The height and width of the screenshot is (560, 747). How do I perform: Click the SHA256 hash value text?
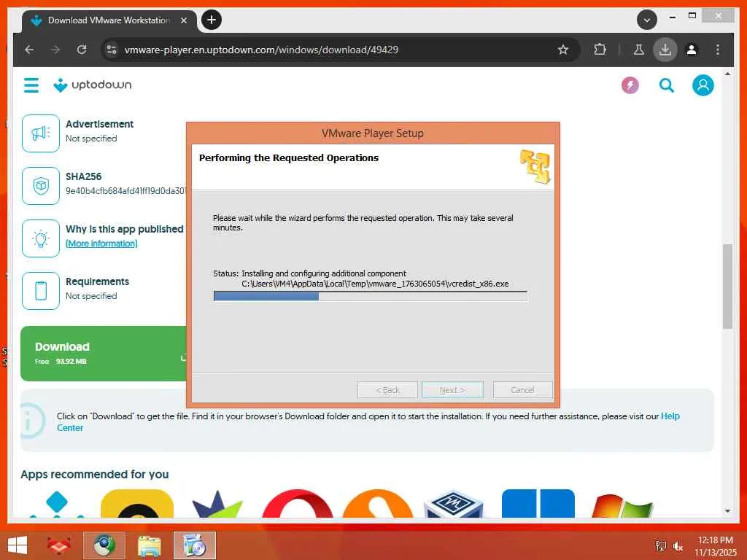125,191
